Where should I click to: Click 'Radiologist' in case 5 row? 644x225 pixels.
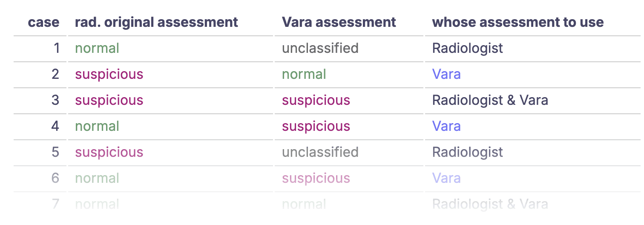pyautogui.click(x=468, y=152)
